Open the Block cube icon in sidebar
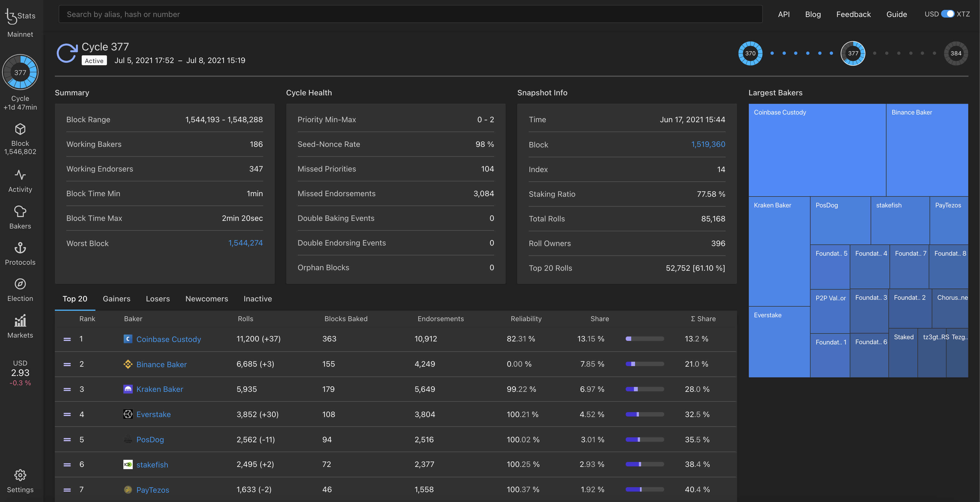980x502 pixels. [20, 130]
